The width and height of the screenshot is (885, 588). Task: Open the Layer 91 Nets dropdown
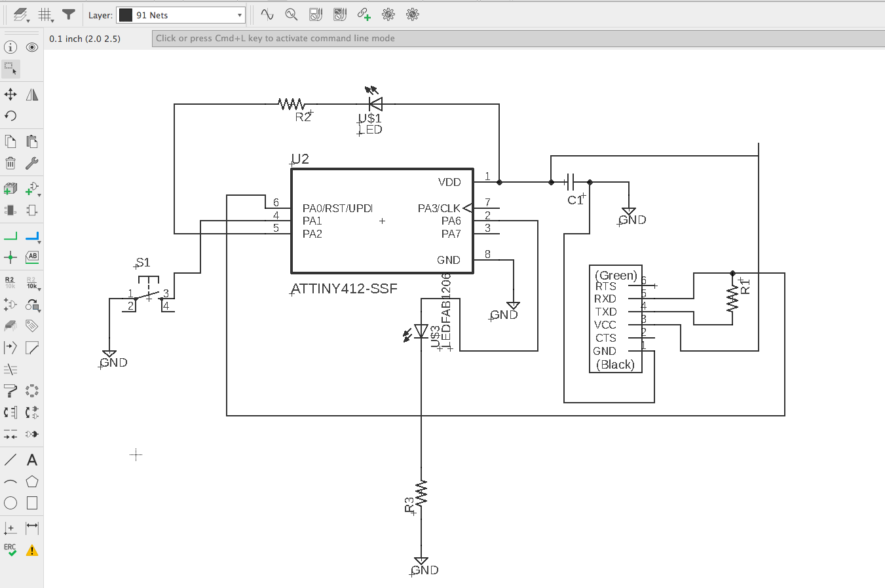pyautogui.click(x=181, y=15)
